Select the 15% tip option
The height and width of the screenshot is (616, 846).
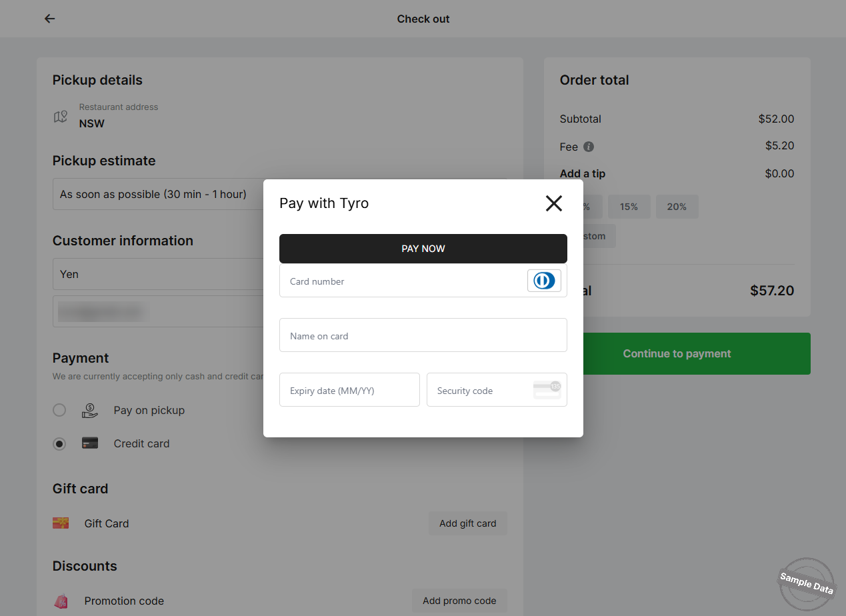[x=629, y=207]
